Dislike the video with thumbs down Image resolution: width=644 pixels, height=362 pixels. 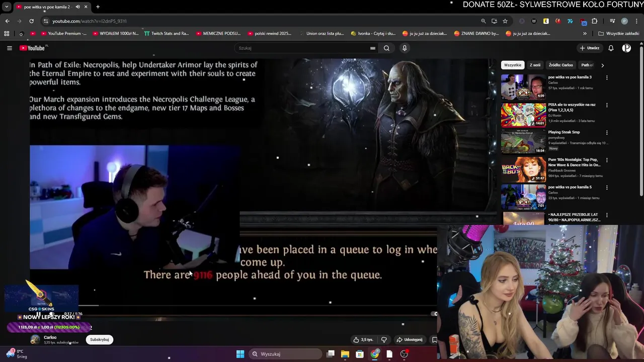click(384, 340)
